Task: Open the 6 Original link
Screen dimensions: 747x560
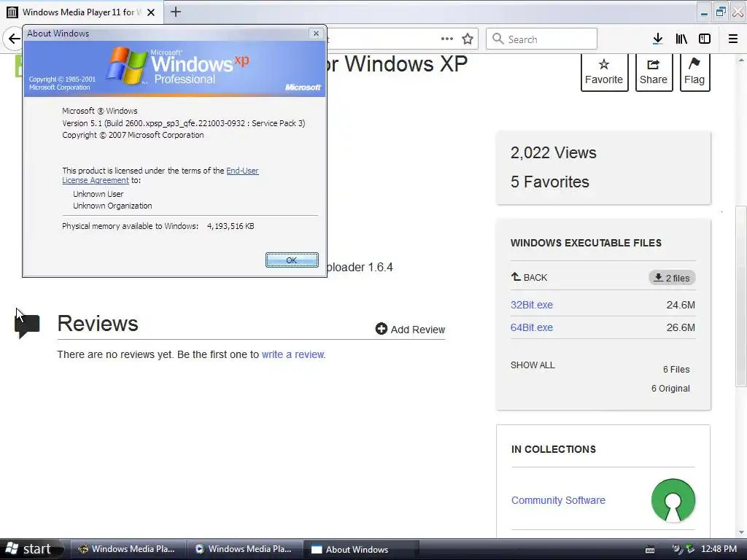Action: 670,389
